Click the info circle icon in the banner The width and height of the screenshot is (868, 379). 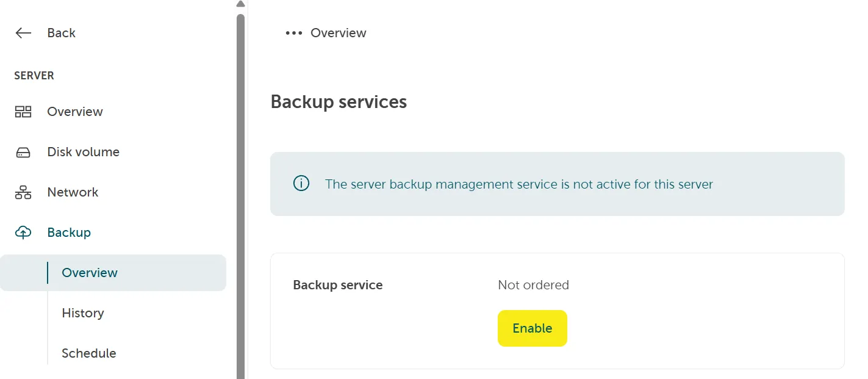301,183
